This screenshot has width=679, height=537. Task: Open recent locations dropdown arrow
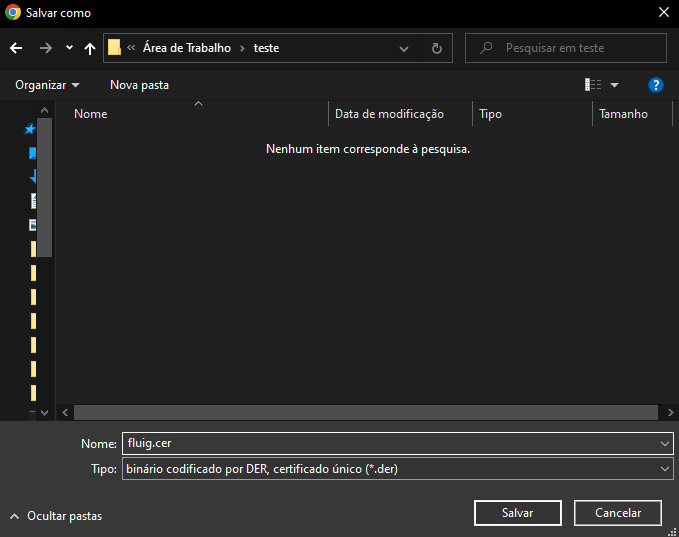(69, 48)
